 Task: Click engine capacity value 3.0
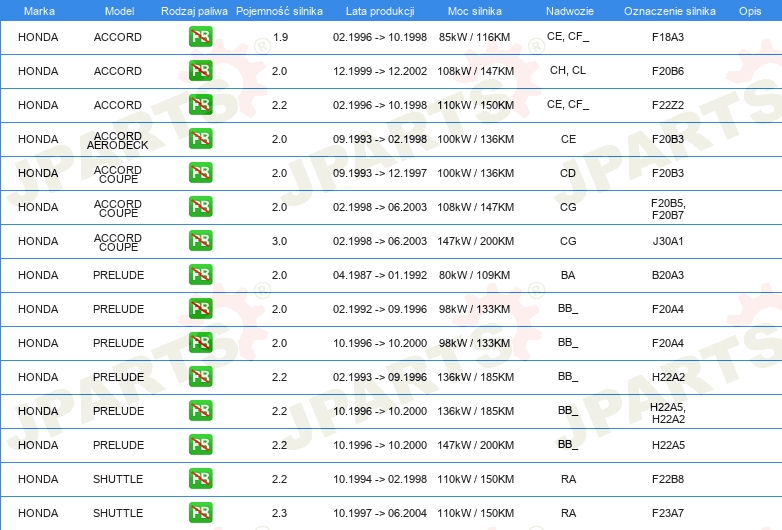point(279,241)
